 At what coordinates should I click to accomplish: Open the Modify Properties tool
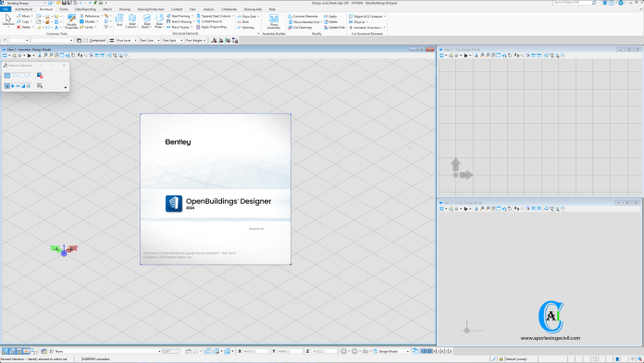tap(71, 21)
